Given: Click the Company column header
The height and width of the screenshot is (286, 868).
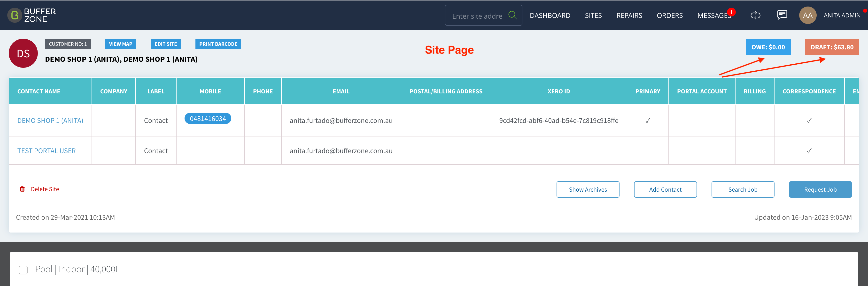Looking at the screenshot, I should [114, 91].
